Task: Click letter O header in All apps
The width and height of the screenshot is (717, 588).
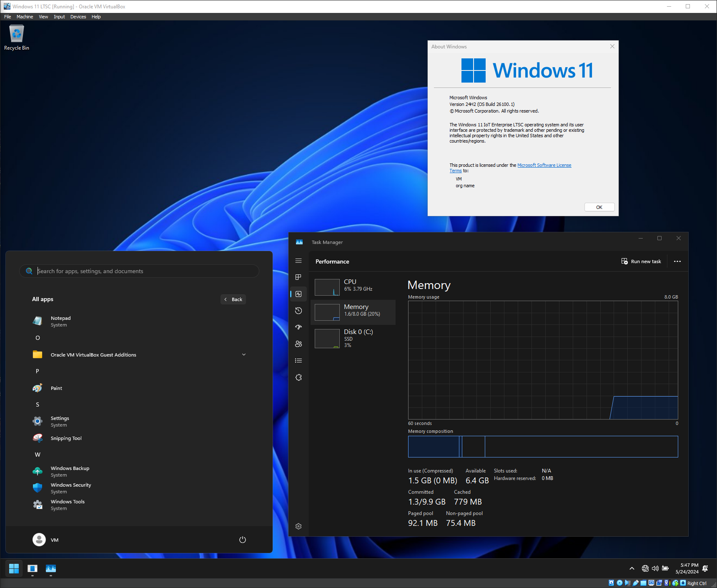Action: [x=38, y=338]
